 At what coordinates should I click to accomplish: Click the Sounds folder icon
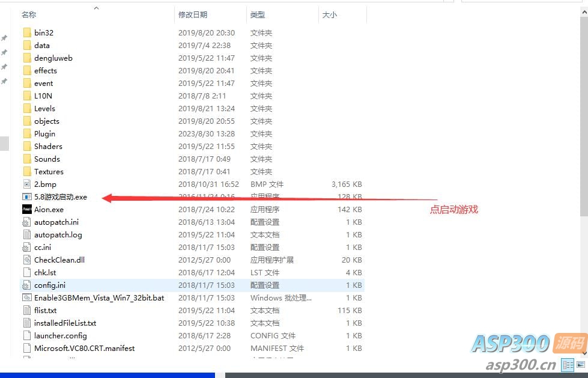[x=27, y=159]
